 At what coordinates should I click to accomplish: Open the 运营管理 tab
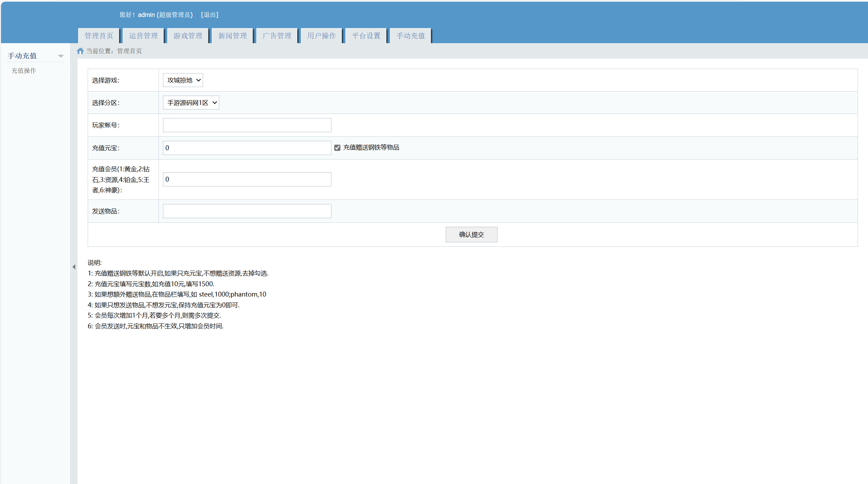[143, 36]
